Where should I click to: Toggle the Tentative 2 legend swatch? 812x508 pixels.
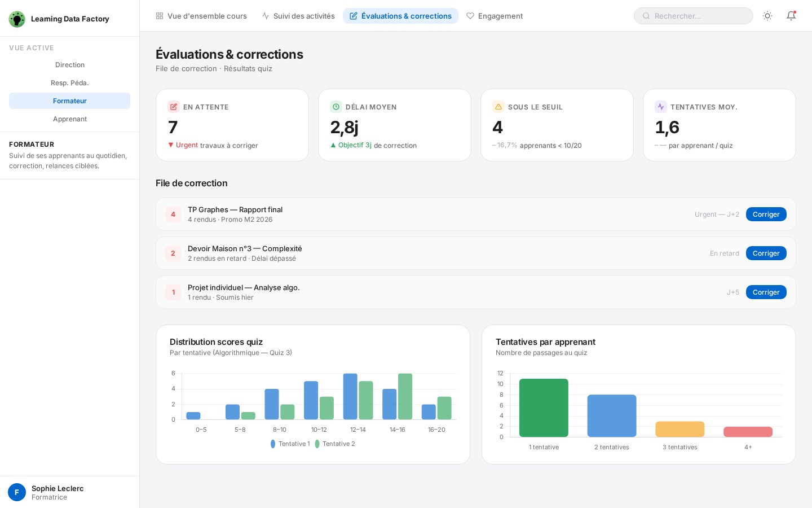click(x=317, y=444)
